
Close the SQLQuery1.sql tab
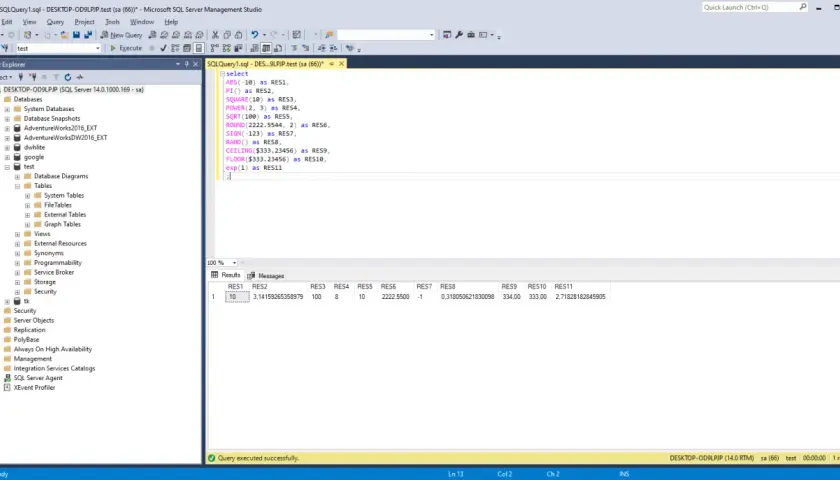pos(341,64)
